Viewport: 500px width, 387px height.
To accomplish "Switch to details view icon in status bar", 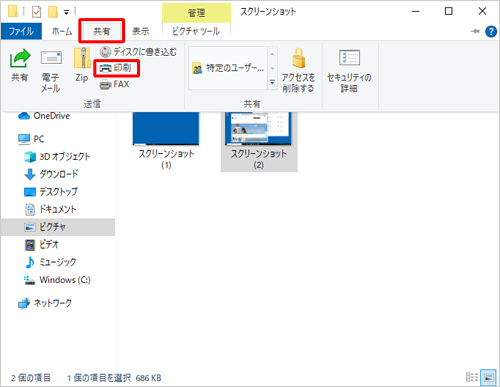I will click(x=472, y=377).
